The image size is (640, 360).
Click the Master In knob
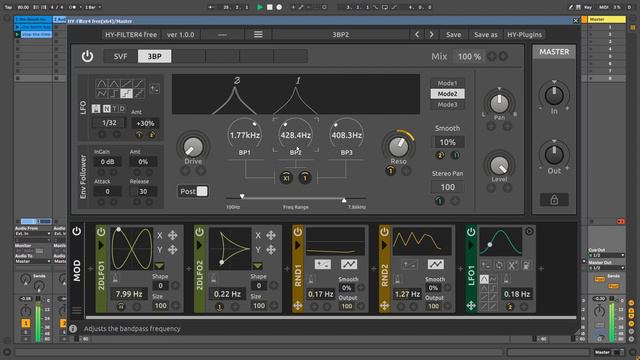(554, 96)
